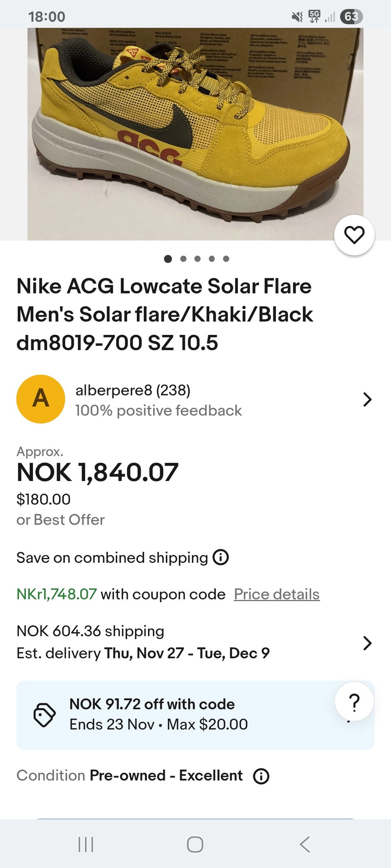Tap the Save on combined shipping text
The image size is (391, 868).
pyautogui.click(x=112, y=558)
